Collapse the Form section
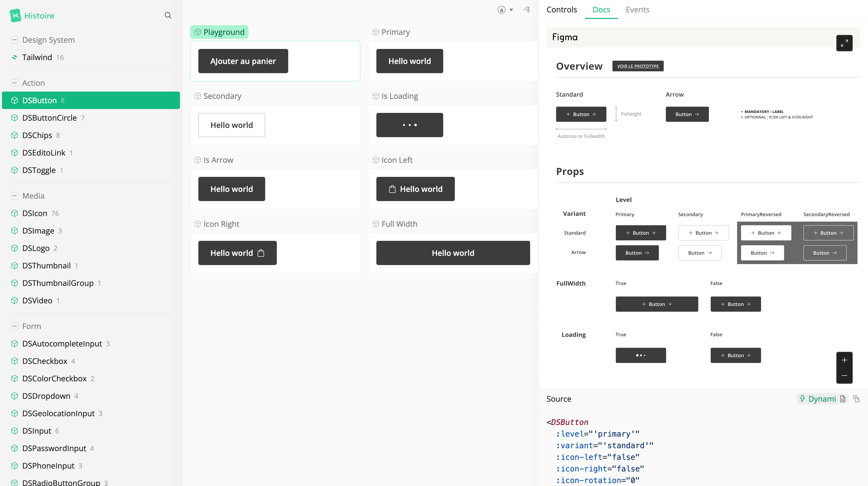868x486 pixels. [15, 326]
